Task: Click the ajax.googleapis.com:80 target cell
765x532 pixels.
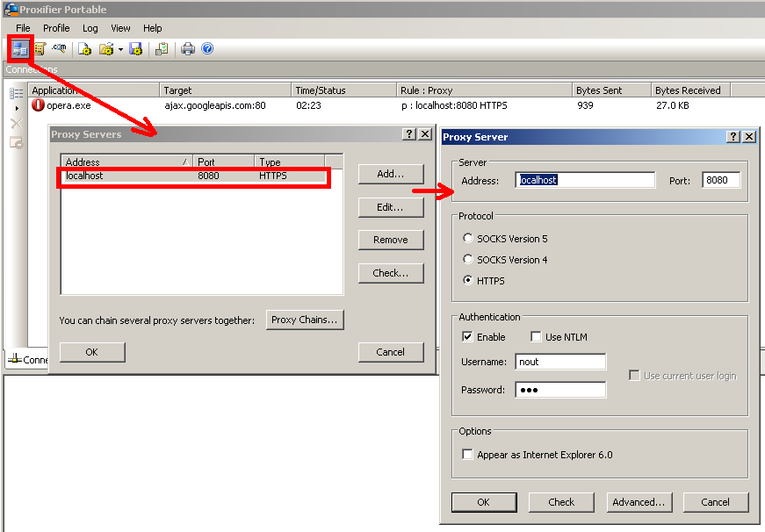Action: click(215, 105)
